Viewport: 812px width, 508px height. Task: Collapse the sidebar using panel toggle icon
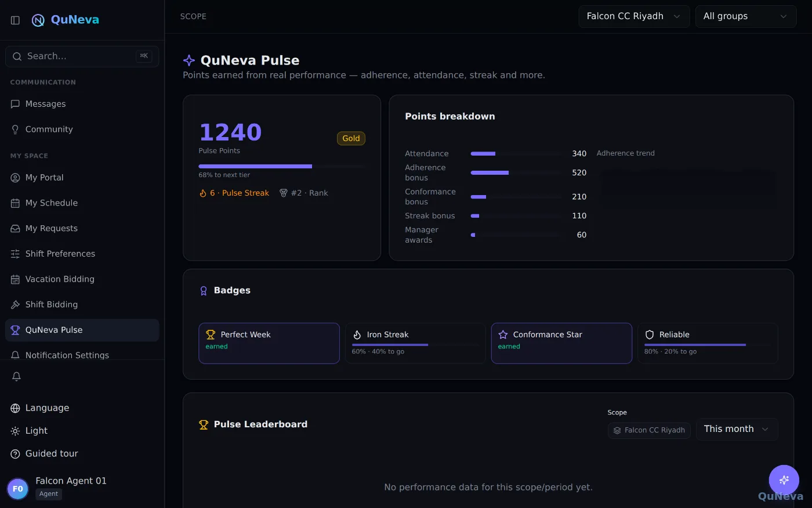pyautogui.click(x=16, y=20)
